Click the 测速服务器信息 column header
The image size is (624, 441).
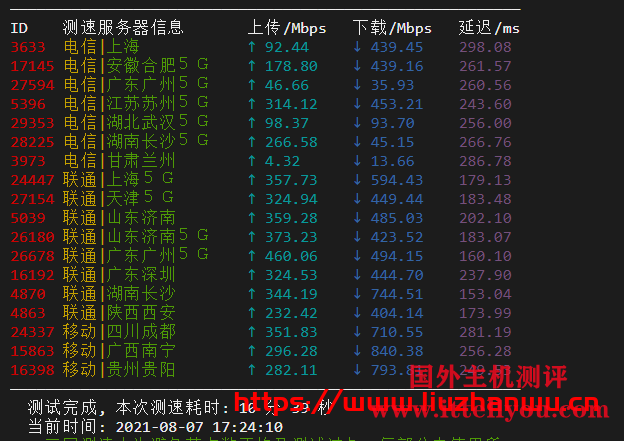pos(123,28)
